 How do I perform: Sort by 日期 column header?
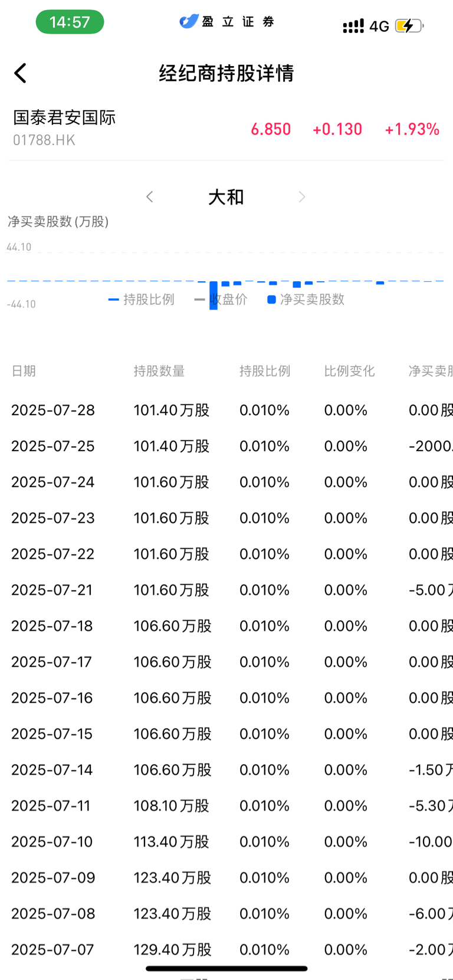click(24, 371)
